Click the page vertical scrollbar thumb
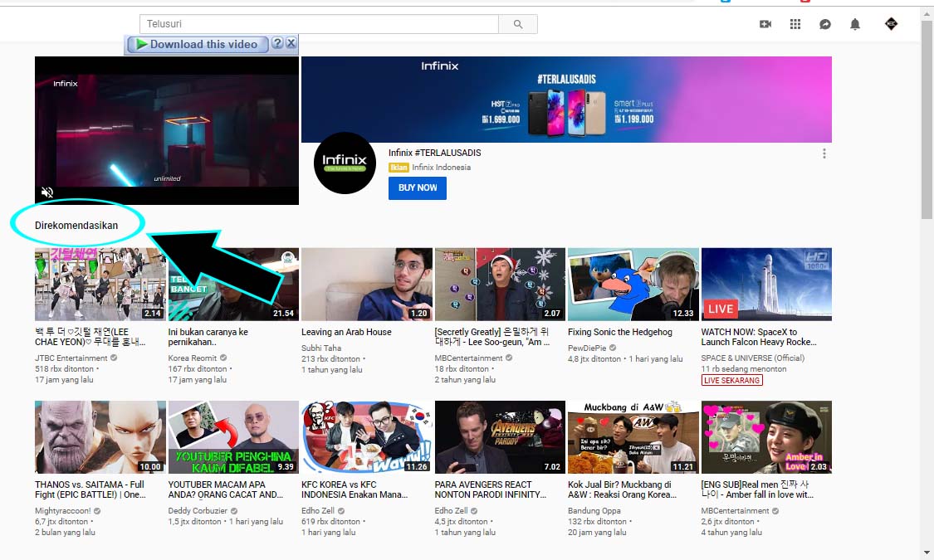934x560 pixels. pos(927,119)
